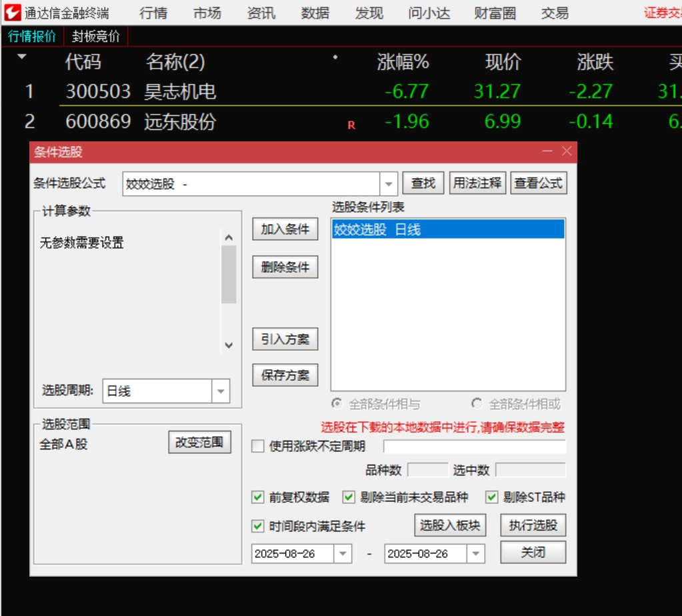
Task: Open the 选股周期 日线 dropdown
Action: (x=221, y=391)
